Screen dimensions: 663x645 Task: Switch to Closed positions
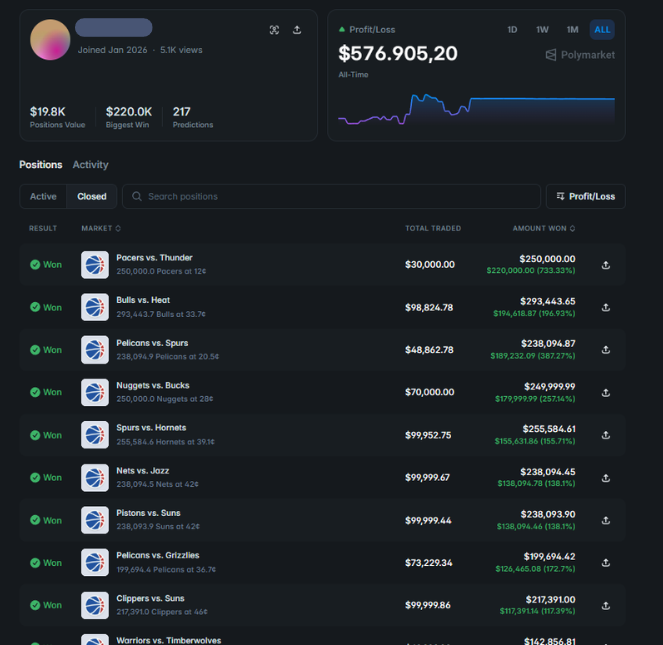coord(92,197)
